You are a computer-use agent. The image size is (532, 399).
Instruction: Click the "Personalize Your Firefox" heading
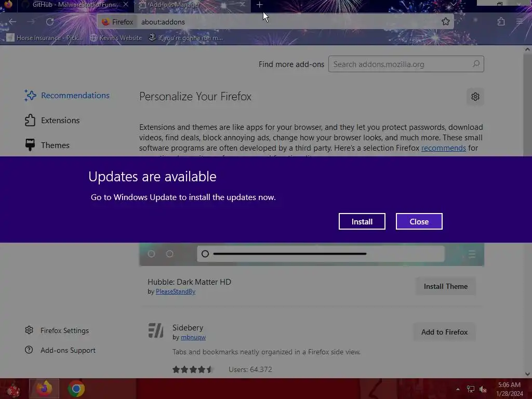[195, 96]
